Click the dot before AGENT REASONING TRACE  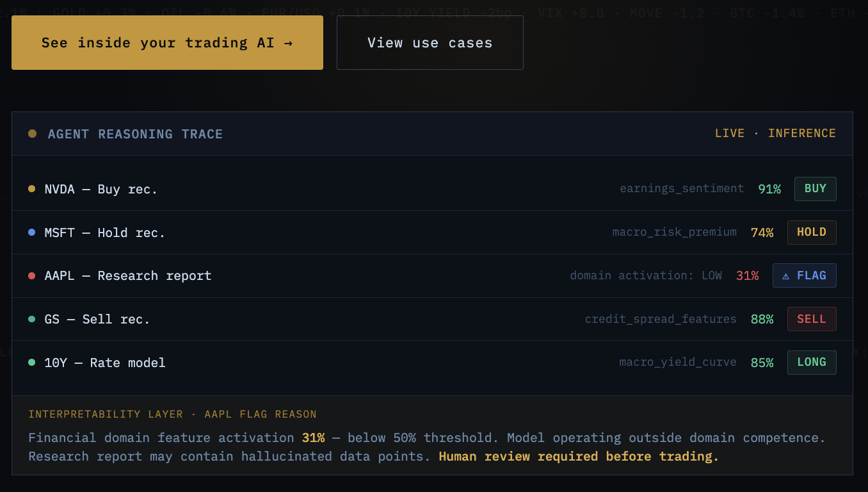pos(32,133)
